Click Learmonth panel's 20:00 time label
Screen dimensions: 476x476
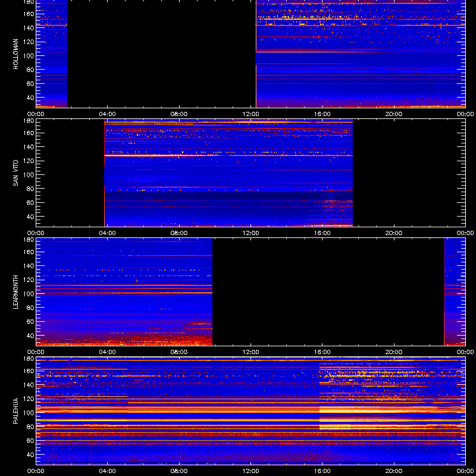point(394,352)
